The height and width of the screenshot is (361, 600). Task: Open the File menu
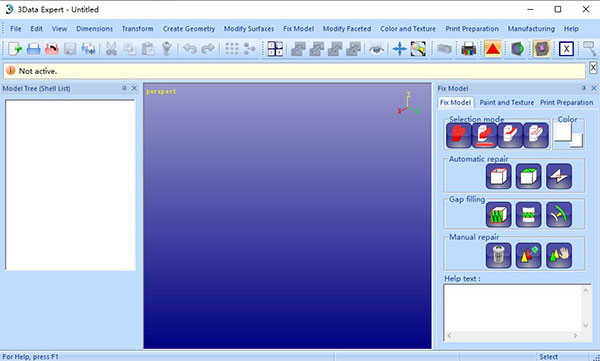(16, 29)
